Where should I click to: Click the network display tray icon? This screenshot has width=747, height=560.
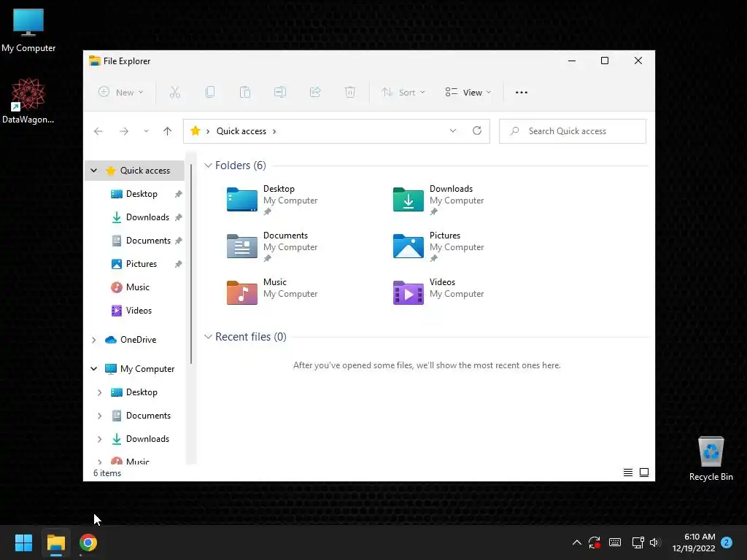click(x=638, y=542)
